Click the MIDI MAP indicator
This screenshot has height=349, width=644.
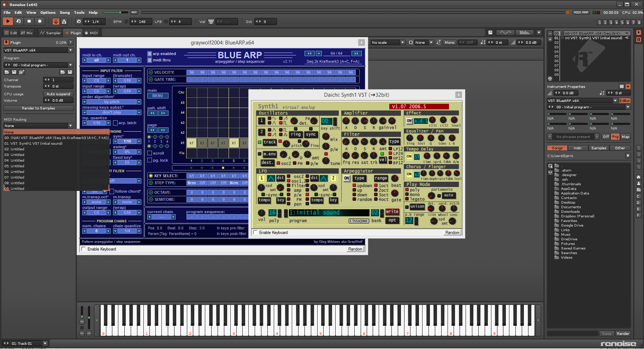coord(581,12)
